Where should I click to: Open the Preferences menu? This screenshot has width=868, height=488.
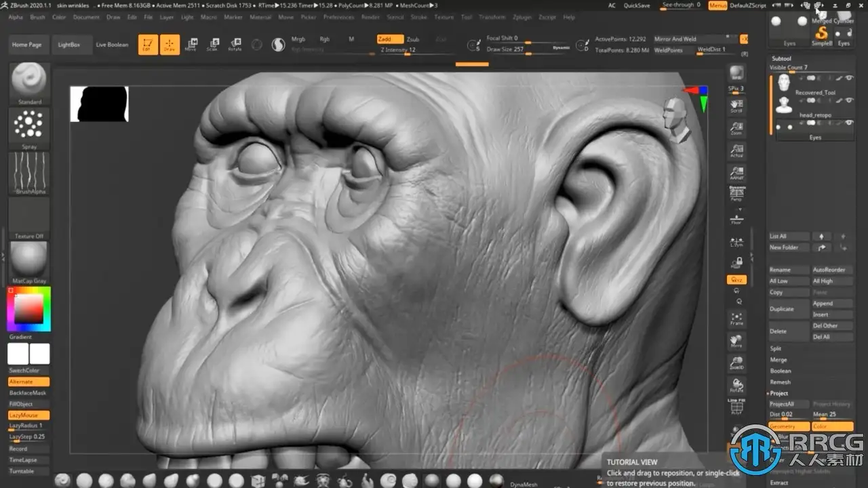338,17
